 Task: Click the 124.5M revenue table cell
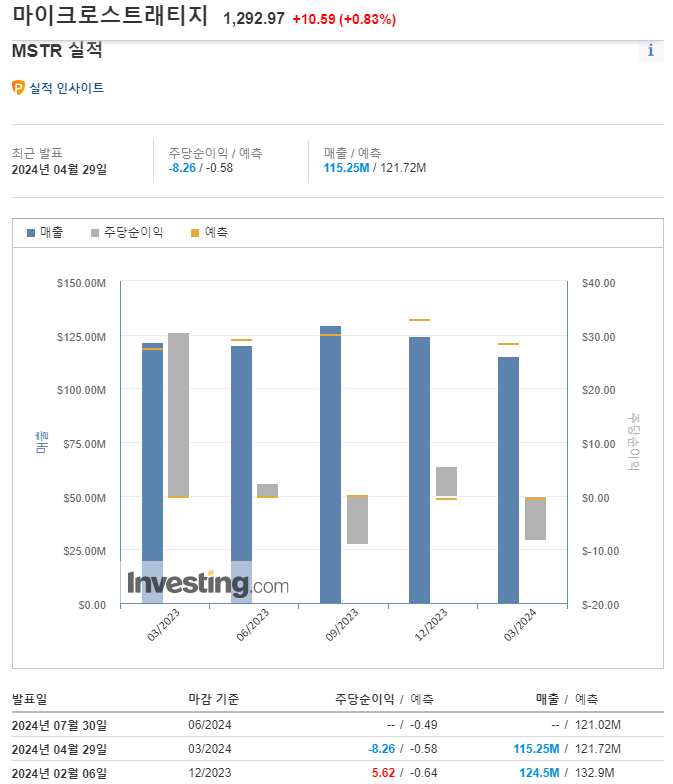[x=540, y=773]
